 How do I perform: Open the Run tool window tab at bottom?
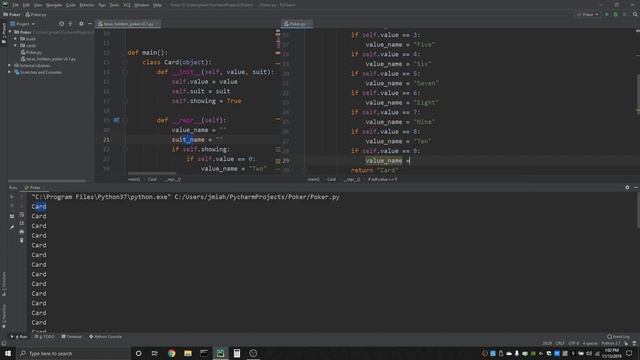[19, 337]
